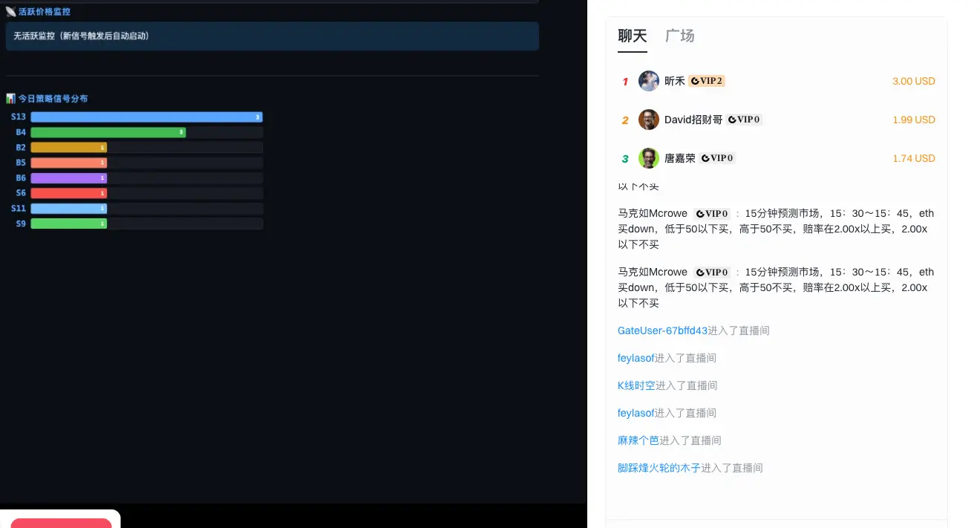Click rank number 3 icon
Screen dimensions: 980x528
point(625,159)
